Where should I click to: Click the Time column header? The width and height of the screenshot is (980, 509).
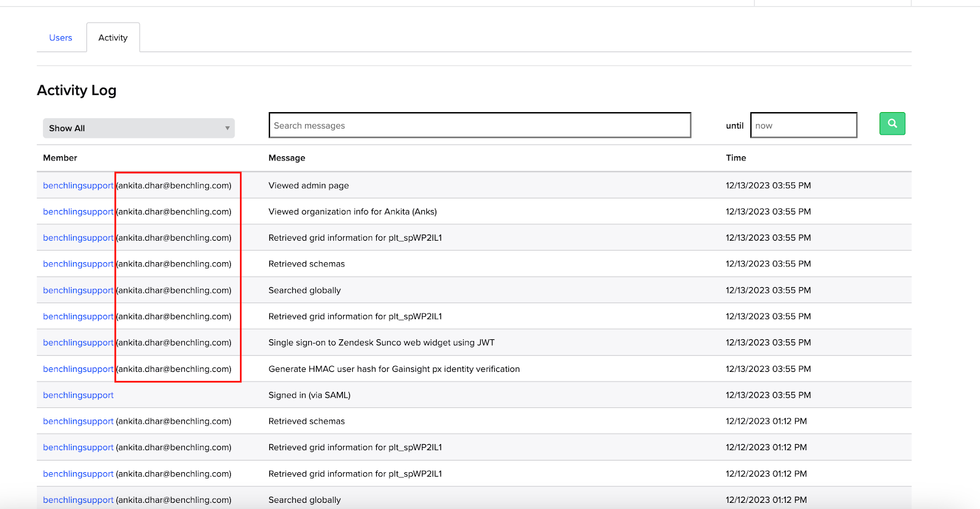[736, 158]
